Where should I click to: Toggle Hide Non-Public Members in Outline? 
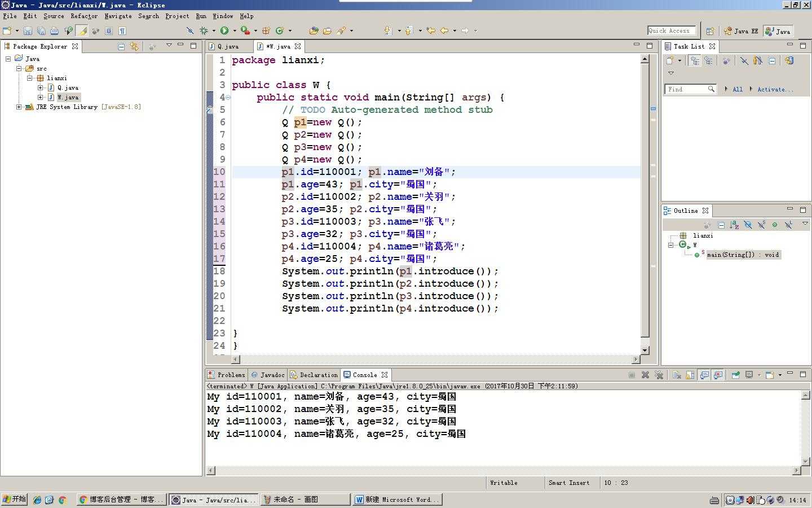(x=775, y=225)
